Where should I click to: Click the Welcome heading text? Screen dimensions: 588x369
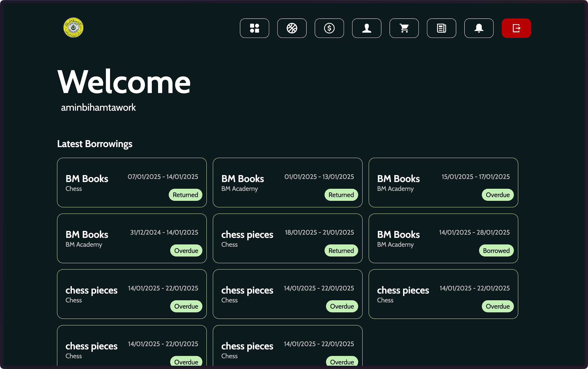(124, 82)
